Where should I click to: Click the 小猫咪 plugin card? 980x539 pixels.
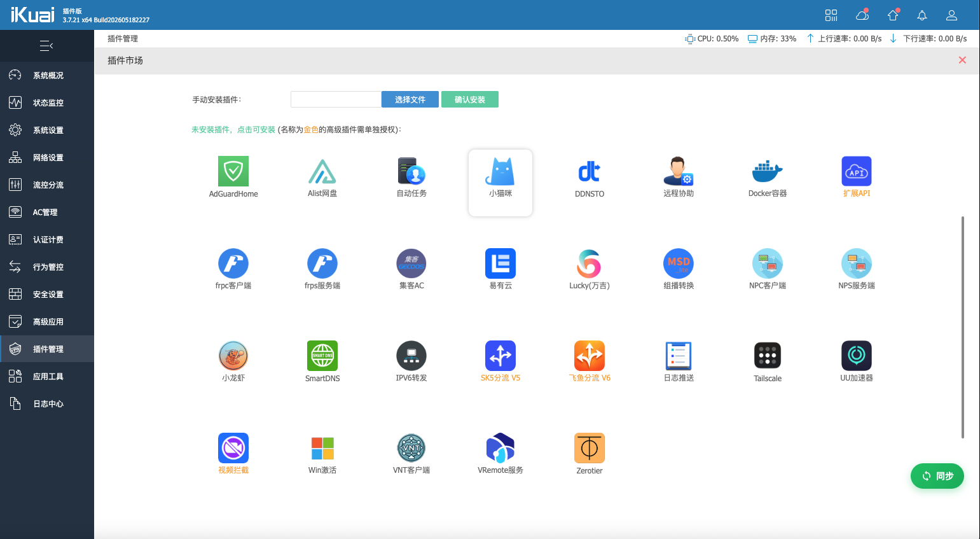pyautogui.click(x=500, y=183)
